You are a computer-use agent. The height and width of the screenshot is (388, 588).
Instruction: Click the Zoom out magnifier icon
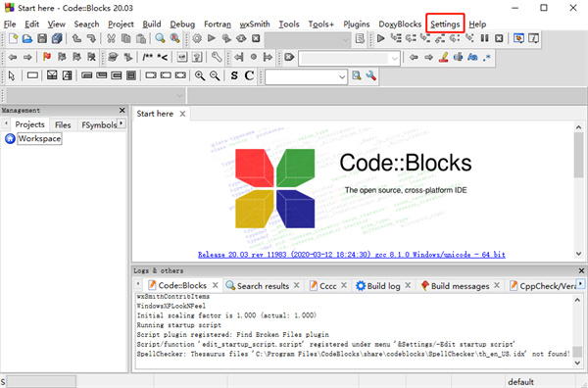coord(215,75)
